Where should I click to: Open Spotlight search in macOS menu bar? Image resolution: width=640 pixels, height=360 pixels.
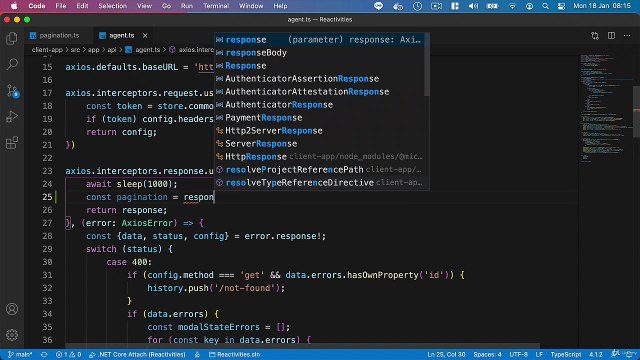point(545,6)
